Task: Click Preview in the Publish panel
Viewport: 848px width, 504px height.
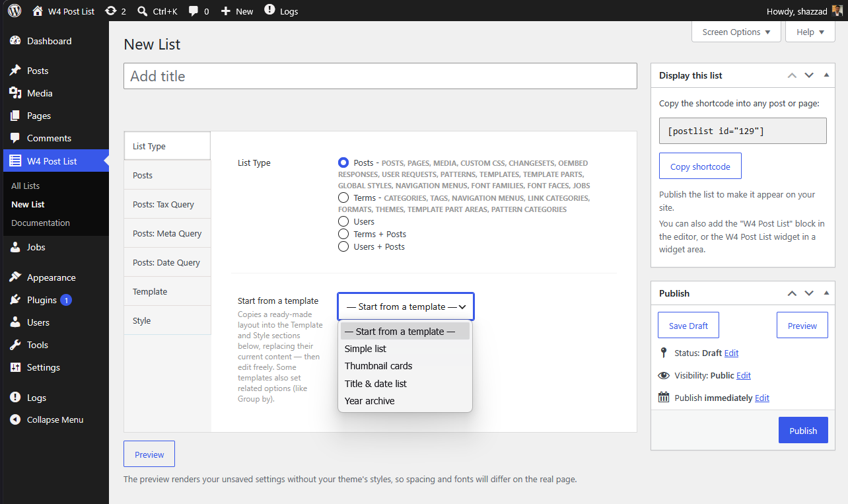Action: (802, 326)
